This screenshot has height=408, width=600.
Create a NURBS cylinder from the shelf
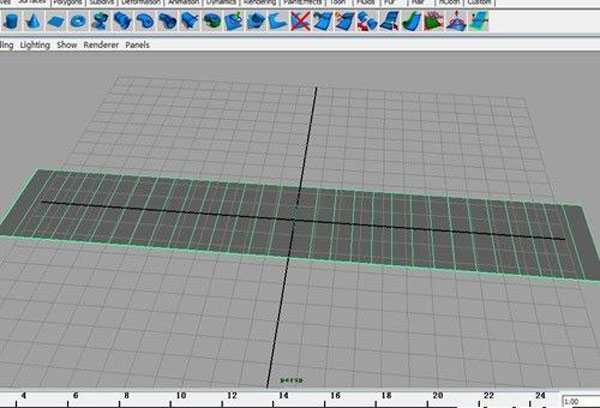11,21
